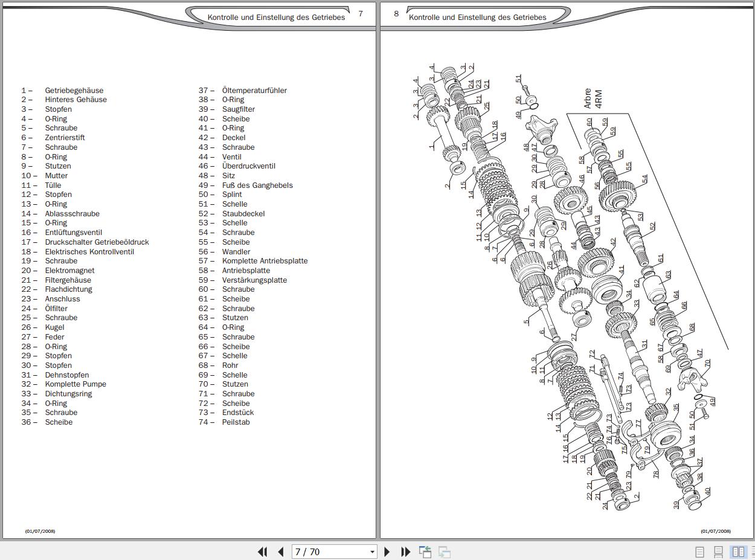Click the legend entry 'Entlüftungsventil'
This screenshot has height=560, width=755.
pos(73,233)
